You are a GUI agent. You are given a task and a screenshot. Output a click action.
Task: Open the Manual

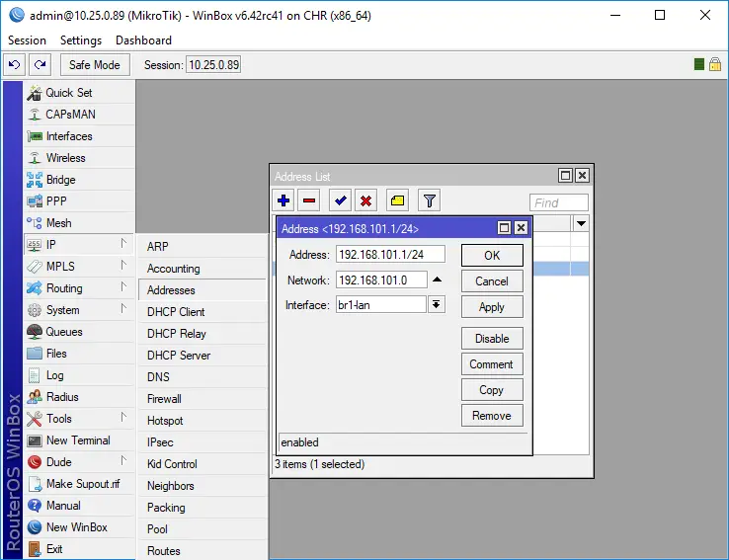coord(79,506)
